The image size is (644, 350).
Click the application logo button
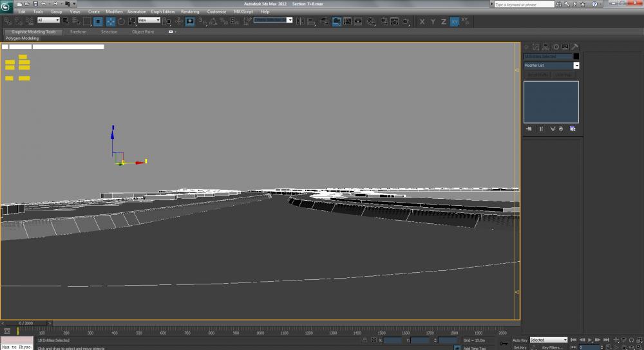click(7, 7)
